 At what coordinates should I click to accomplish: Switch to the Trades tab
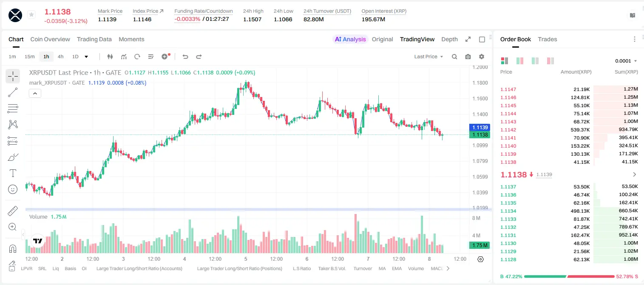(547, 39)
